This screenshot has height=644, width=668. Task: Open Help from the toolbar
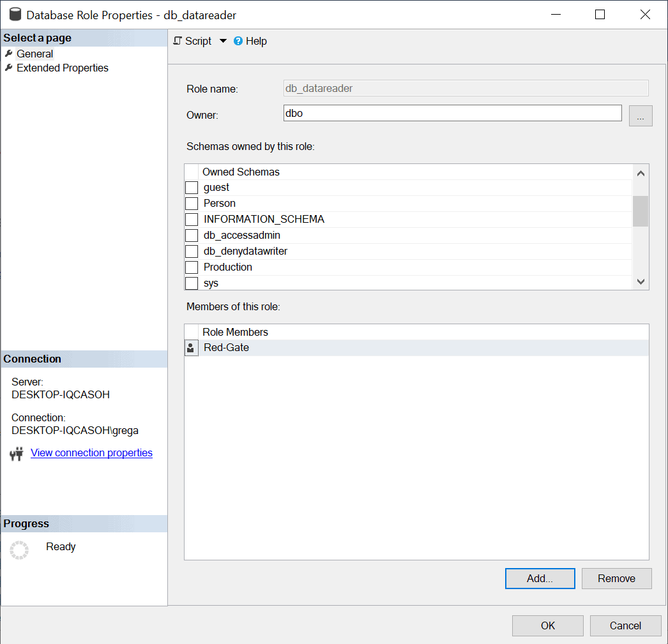(x=250, y=41)
